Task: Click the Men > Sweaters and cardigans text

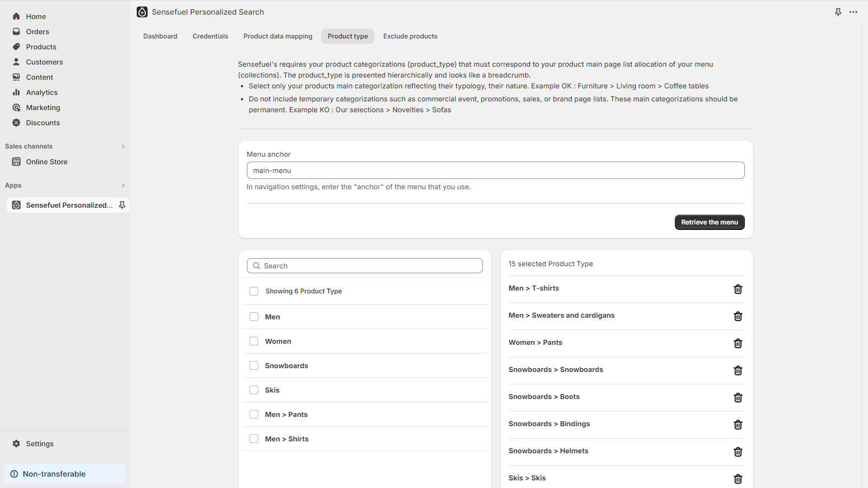Action: click(561, 316)
